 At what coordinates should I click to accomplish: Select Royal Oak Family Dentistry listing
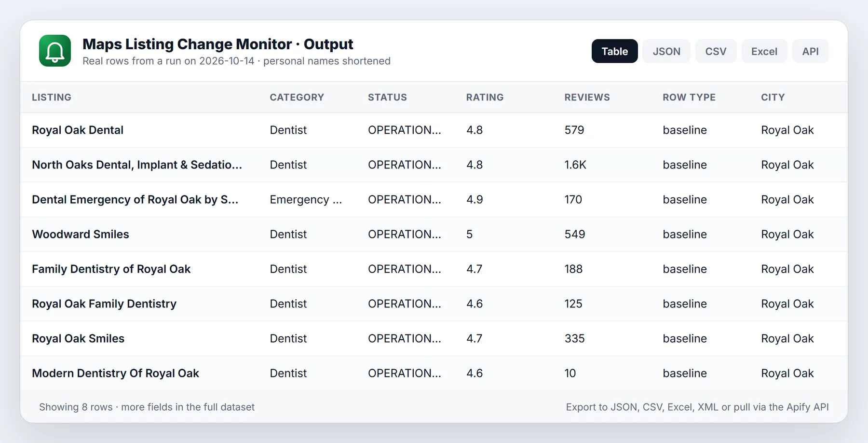[x=104, y=304]
